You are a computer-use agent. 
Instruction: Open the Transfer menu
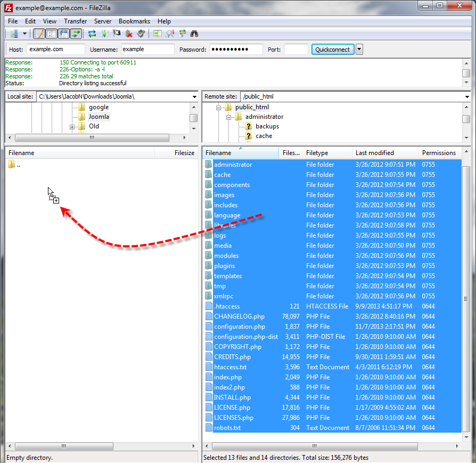(75, 21)
